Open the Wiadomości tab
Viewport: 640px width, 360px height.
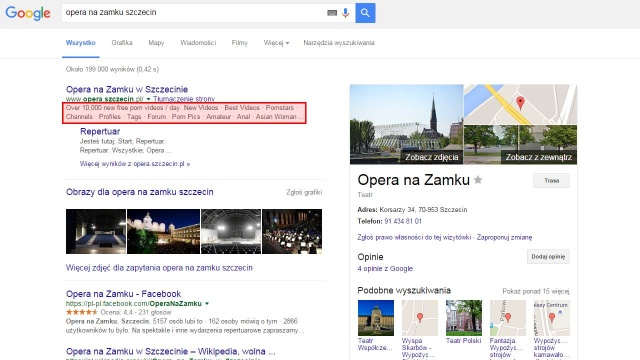coord(198,43)
